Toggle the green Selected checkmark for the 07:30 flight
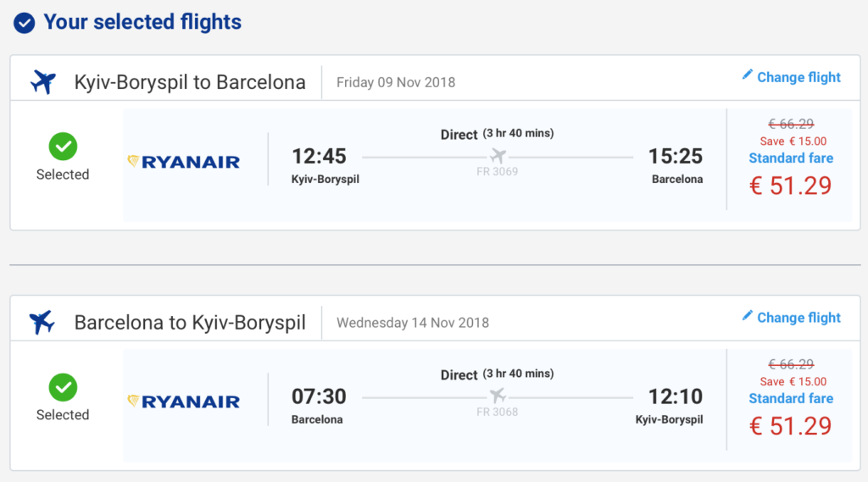Viewport: 868px width, 482px height. (x=63, y=388)
